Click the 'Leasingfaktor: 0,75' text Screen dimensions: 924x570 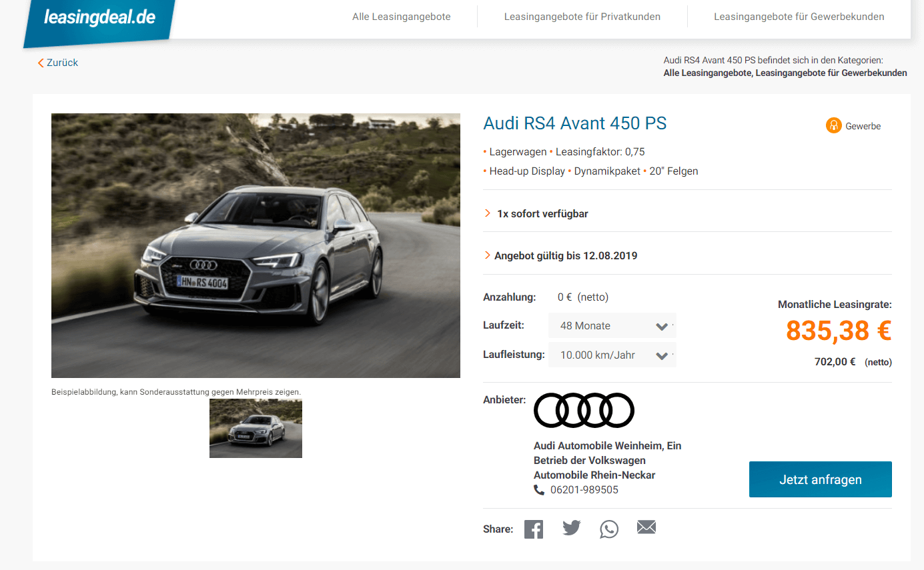click(x=600, y=152)
